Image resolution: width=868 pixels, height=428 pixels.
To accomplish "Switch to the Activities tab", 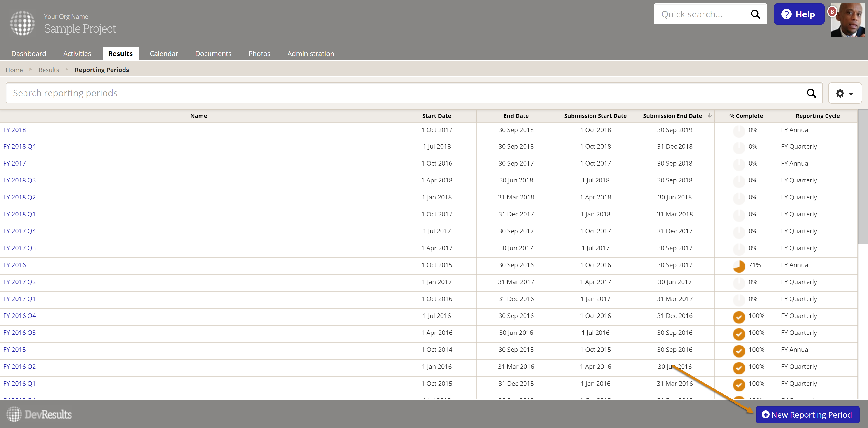I will coord(77,54).
